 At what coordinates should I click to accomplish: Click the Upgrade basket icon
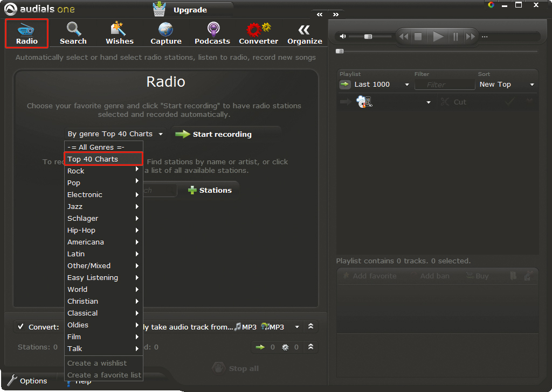point(159,9)
